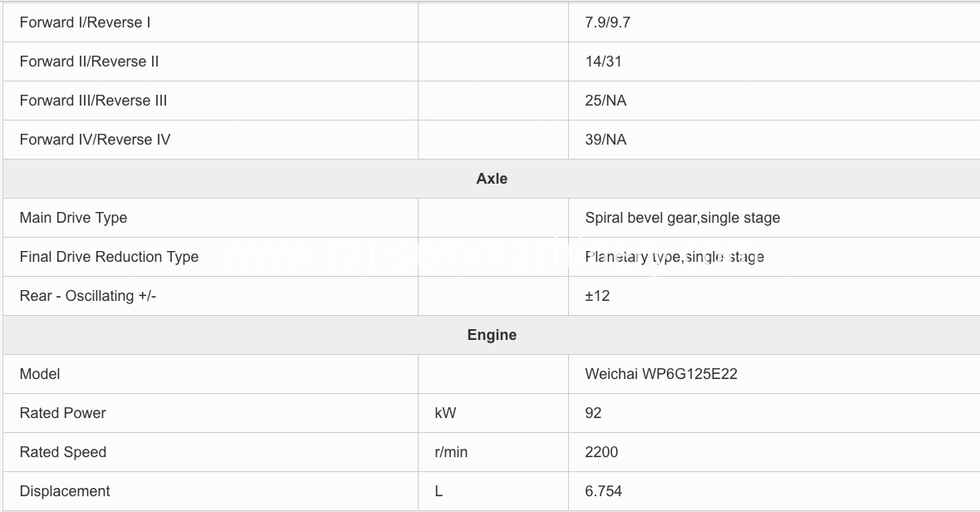The height and width of the screenshot is (512, 980).
Task: Click the Rear - Oscillating +/- label
Action: 88,296
